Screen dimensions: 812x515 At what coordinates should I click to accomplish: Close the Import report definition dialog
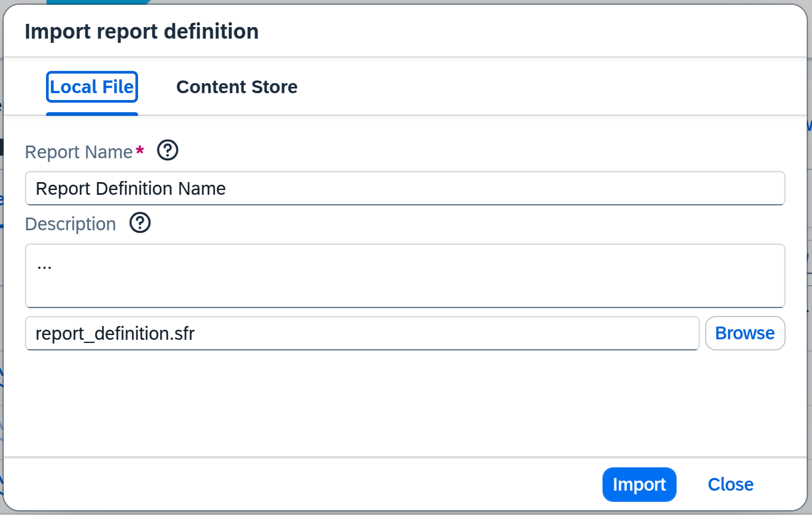730,484
